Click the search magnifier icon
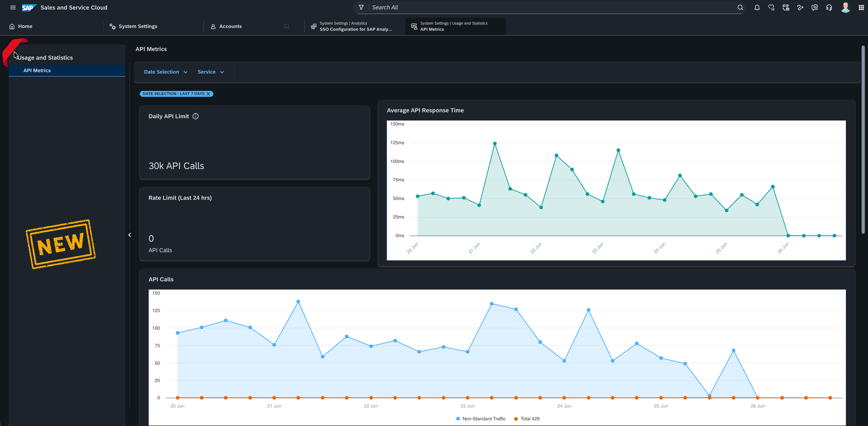 pos(740,8)
